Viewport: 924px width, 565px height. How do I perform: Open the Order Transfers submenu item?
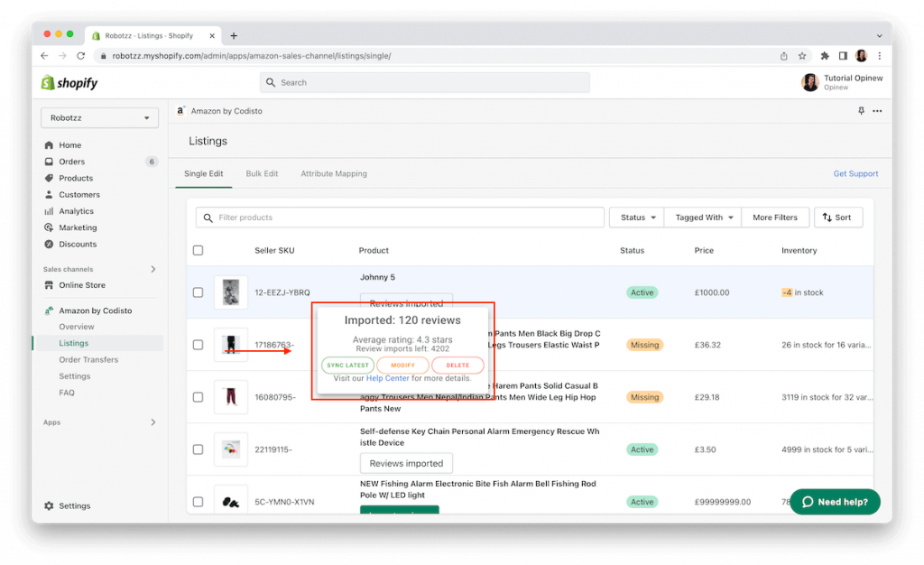tap(88, 359)
